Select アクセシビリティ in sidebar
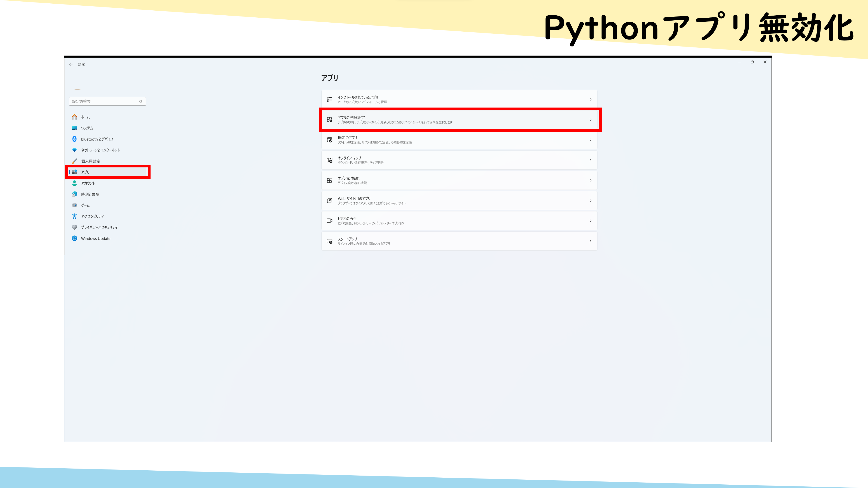The width and height of the screenshot is (868, 488). pyautogui.click(x=108, y=216)
